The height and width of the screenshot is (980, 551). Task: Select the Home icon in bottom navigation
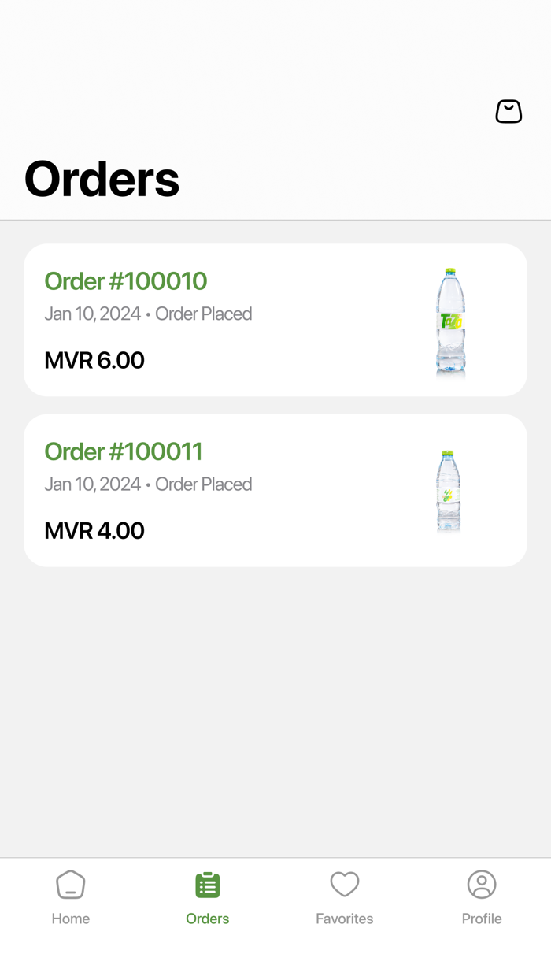coord(70,884)
